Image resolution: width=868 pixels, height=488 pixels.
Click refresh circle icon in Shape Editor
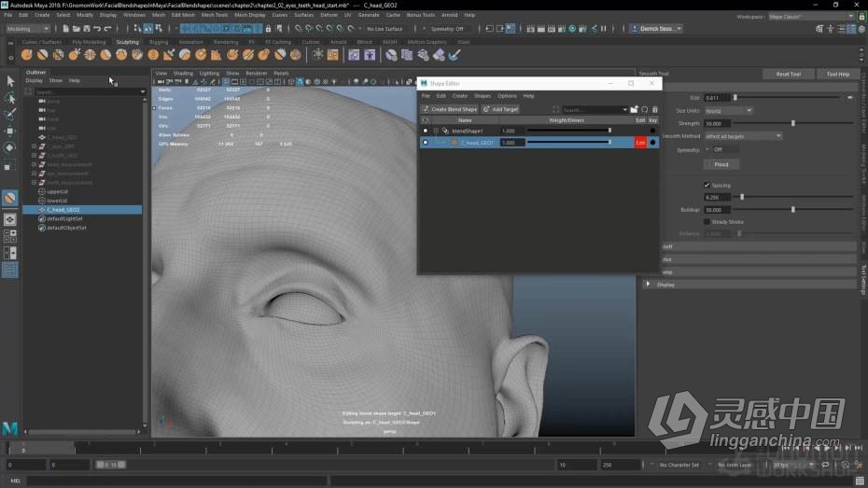tap(645, 109)
